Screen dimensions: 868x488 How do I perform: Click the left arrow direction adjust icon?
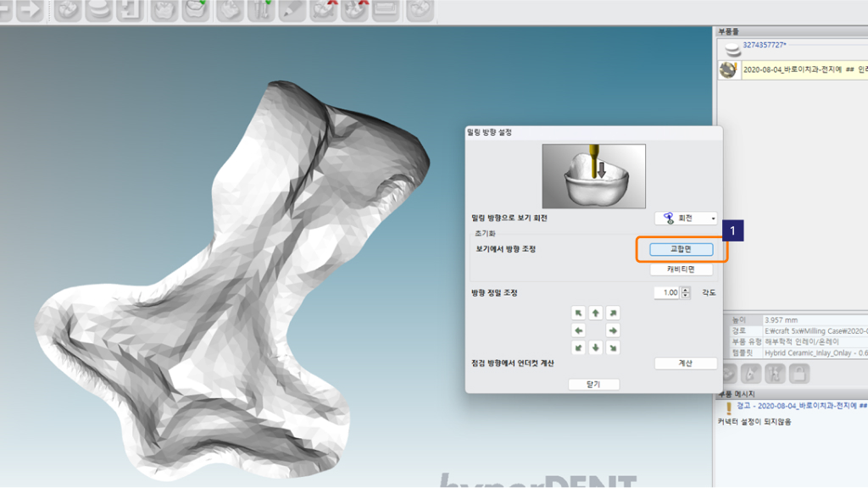pos(579,330)
